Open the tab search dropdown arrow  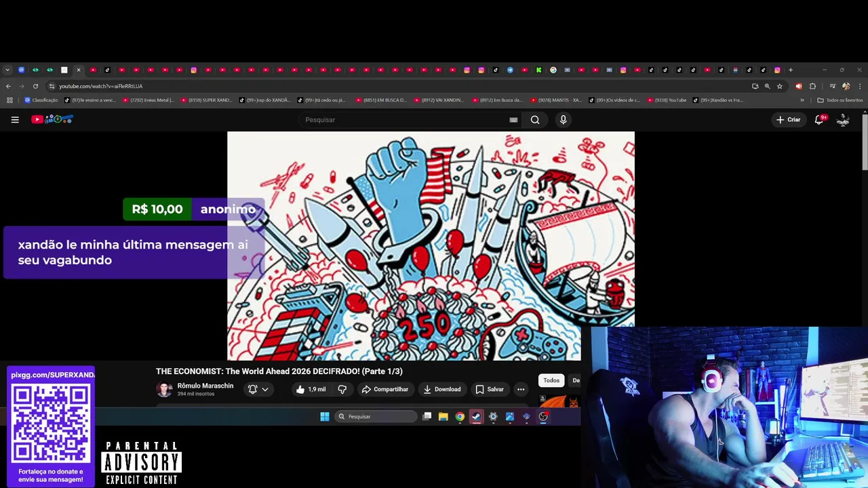pos(7,70)
